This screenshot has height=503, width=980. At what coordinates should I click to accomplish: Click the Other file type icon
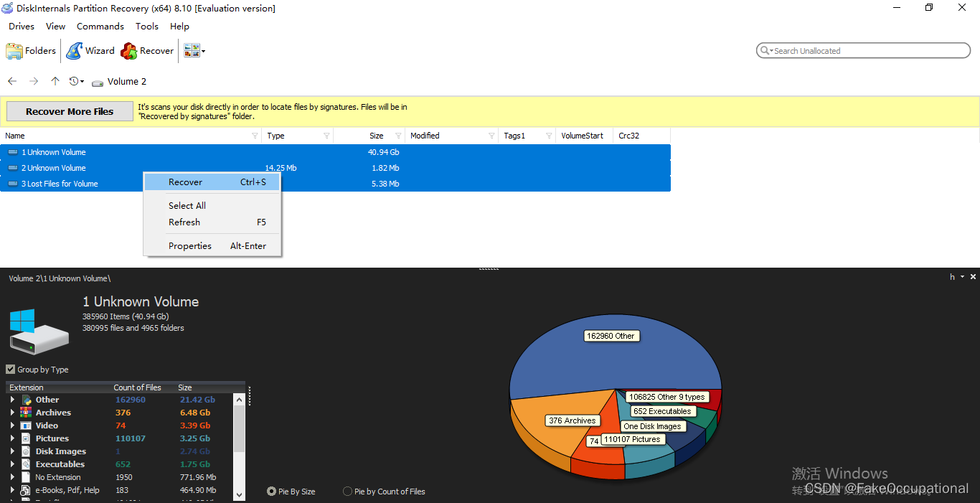(27, 400)
